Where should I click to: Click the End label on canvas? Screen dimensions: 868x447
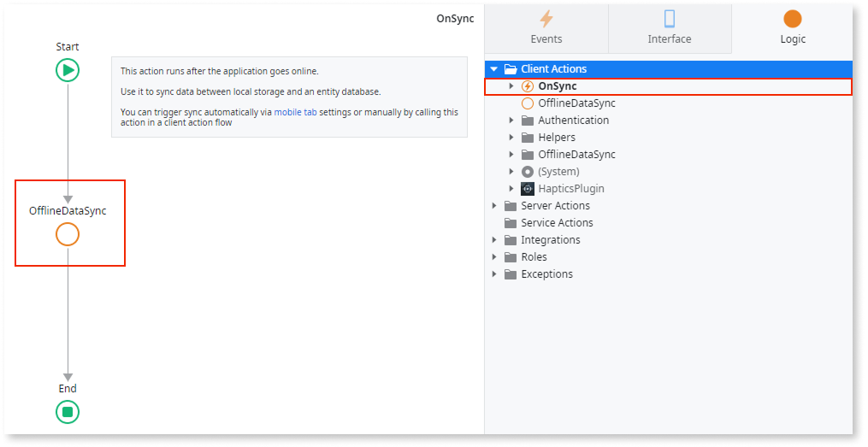click(x=68, y=389)
